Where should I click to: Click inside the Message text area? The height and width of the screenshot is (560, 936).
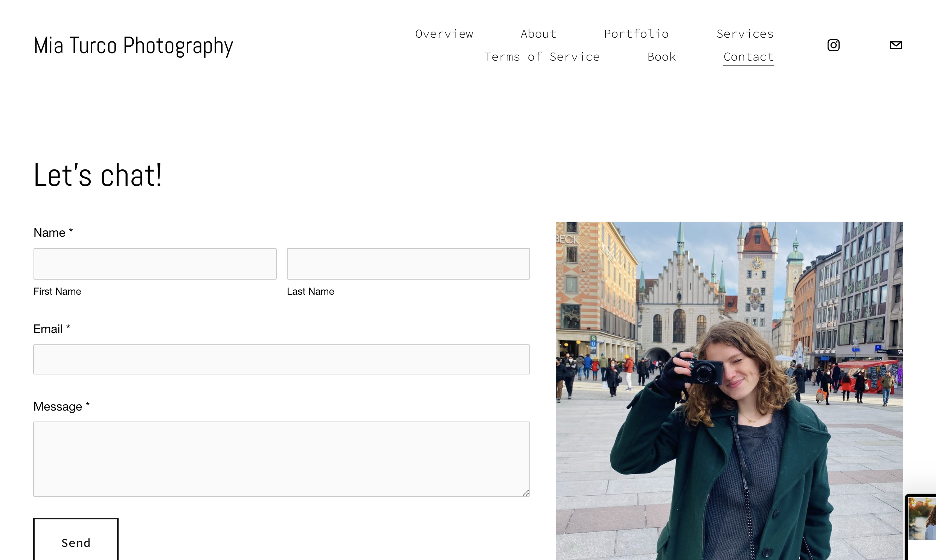[x=281, y=458]
